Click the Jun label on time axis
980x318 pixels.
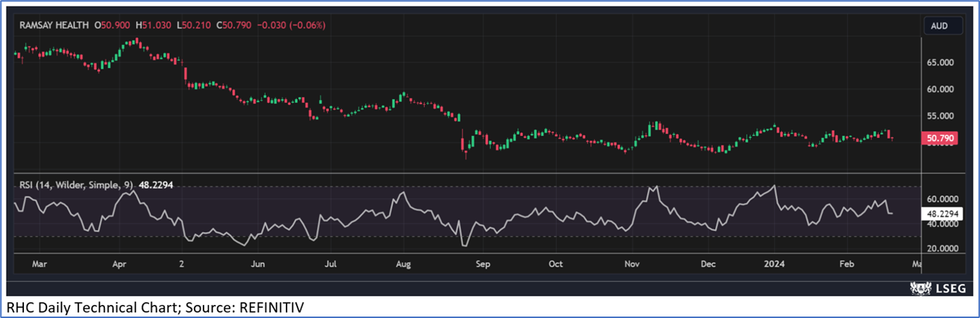tap(255, 265)
